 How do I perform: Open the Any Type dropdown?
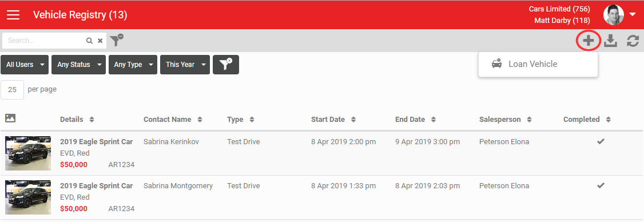[133, 65]
